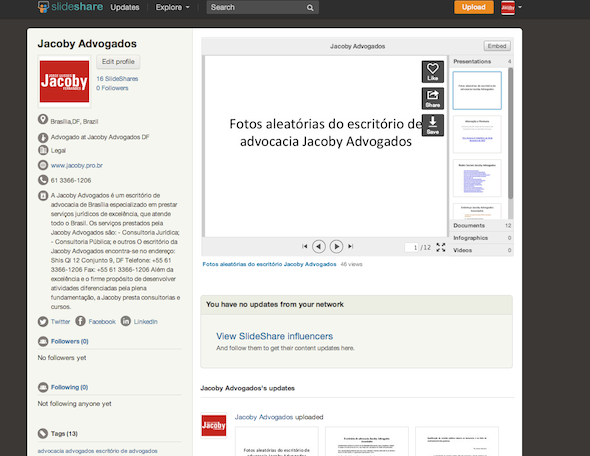Image resolution: width=590 pixels, height=456 pixels.
Task: Jump to first slide
Action: point(304,246)
